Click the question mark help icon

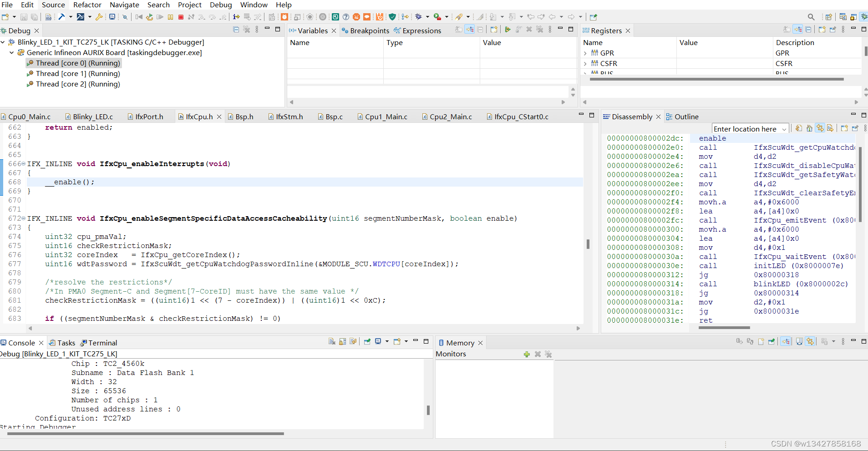pyautogui.click(x=345, y=17)
